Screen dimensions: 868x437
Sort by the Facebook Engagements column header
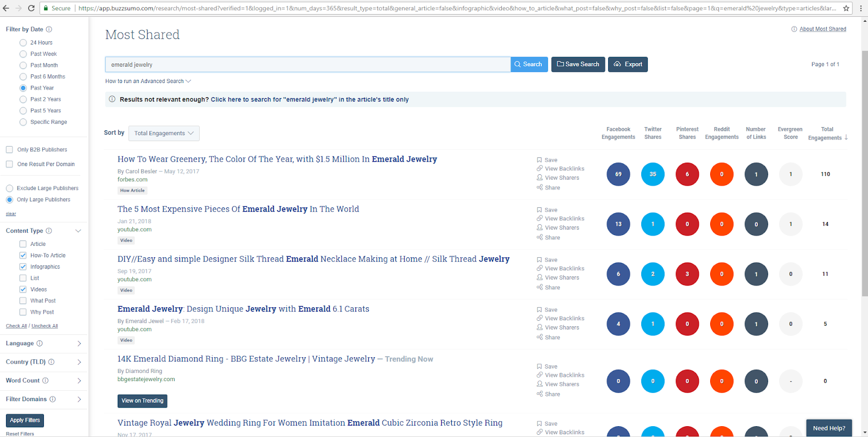point(618,133)
